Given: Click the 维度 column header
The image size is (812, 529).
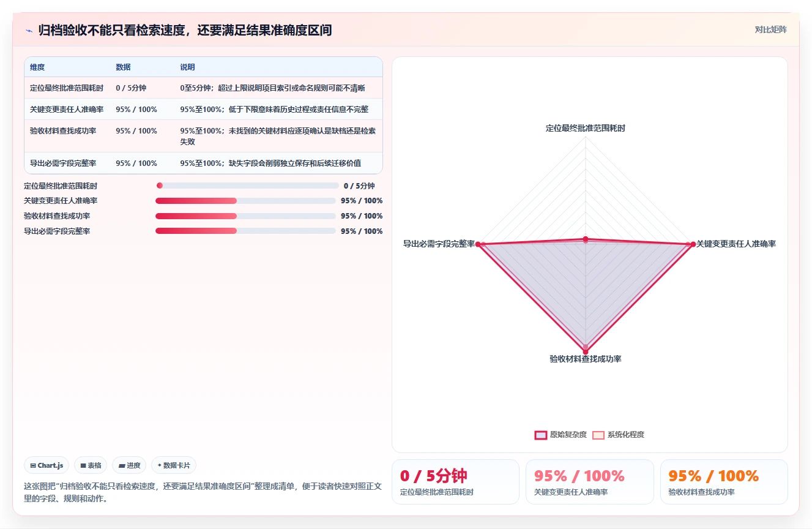Looking at the screenshot, I should click(37, 67).
